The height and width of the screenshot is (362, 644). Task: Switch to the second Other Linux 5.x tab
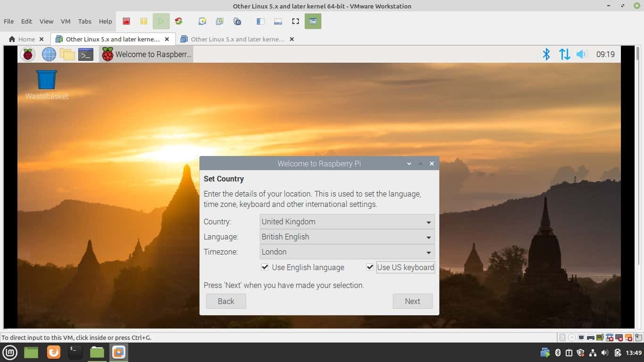coord(237,39)
